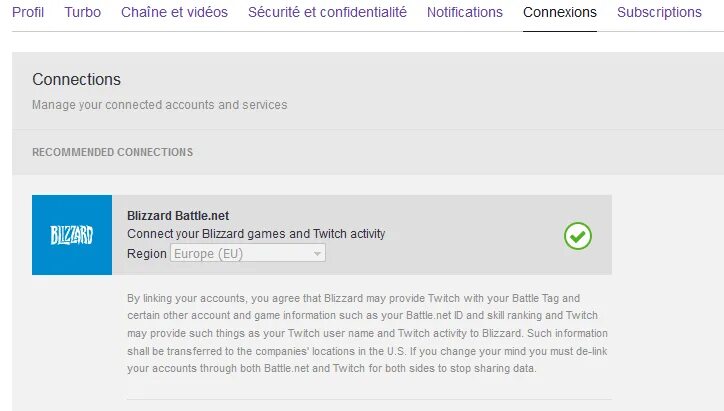Open the Turbo tab

click(82, 12)
